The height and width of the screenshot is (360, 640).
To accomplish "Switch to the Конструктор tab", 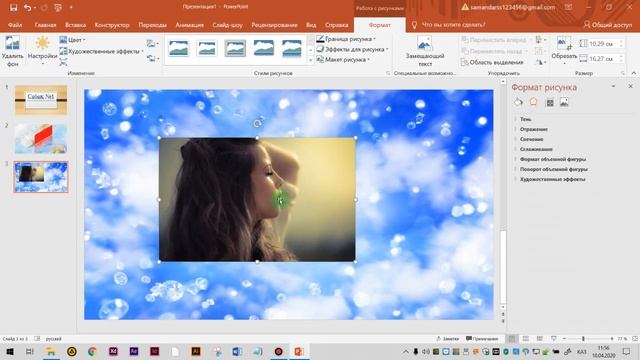I will (112, 25).
